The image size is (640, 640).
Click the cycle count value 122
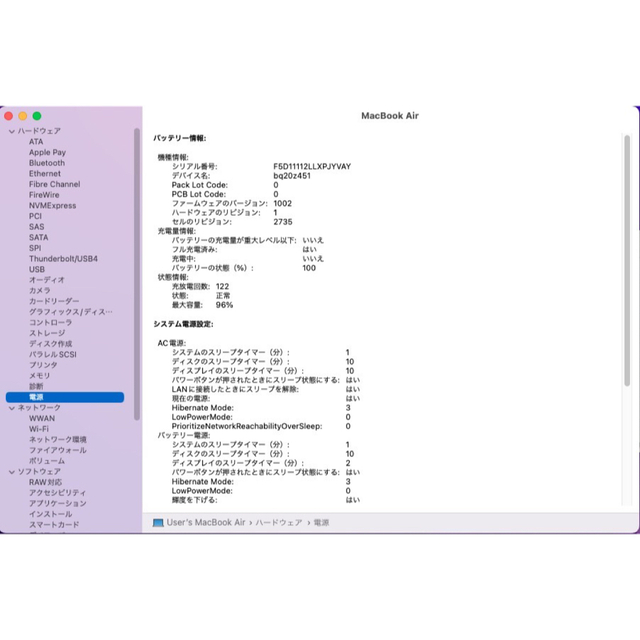tap(222, 287)
